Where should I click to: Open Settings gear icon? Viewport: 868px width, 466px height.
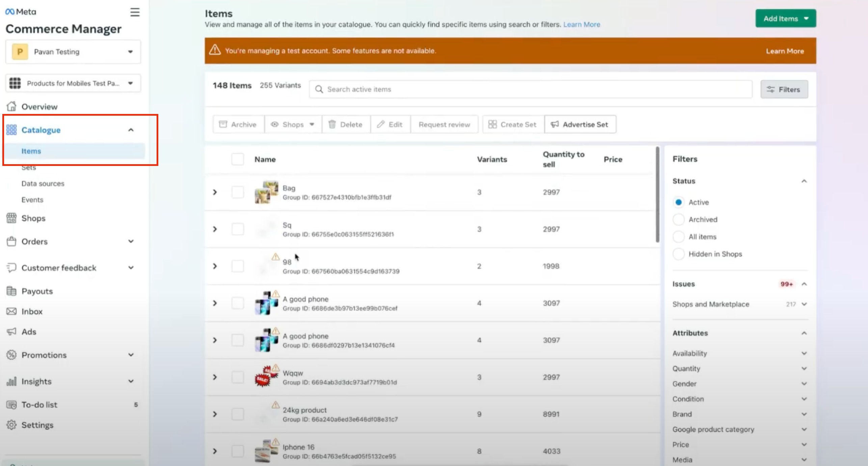coord(11,425)
